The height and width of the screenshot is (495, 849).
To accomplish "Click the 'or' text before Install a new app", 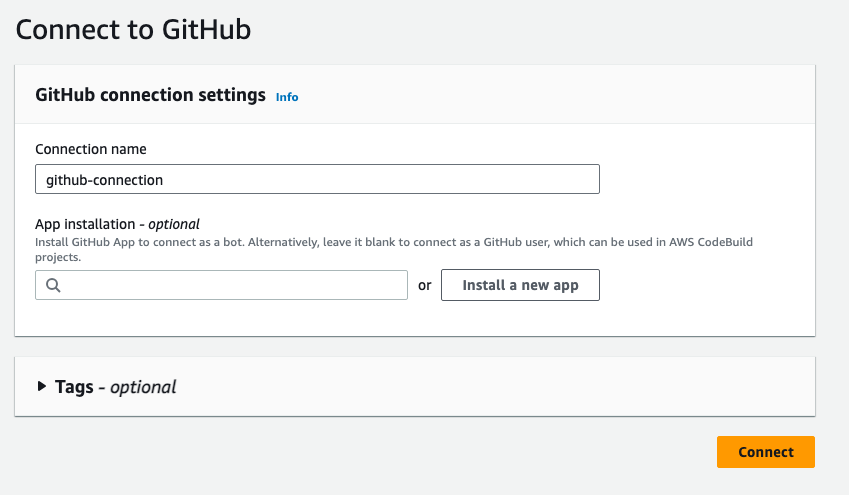I will coord(424,285).
